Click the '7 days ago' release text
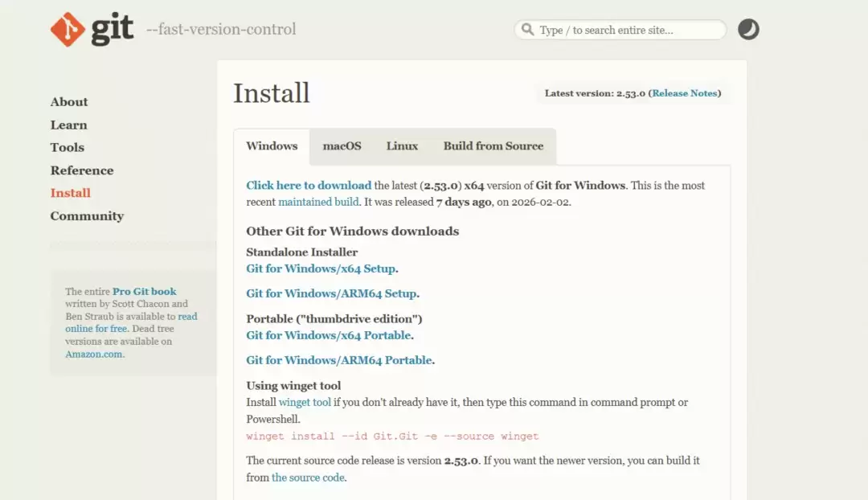This screenshot has width=868, height=500. 464,202
